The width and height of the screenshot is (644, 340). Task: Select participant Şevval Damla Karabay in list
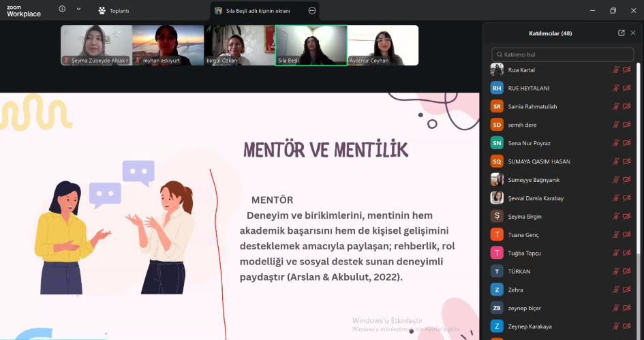tap(561, 198)
